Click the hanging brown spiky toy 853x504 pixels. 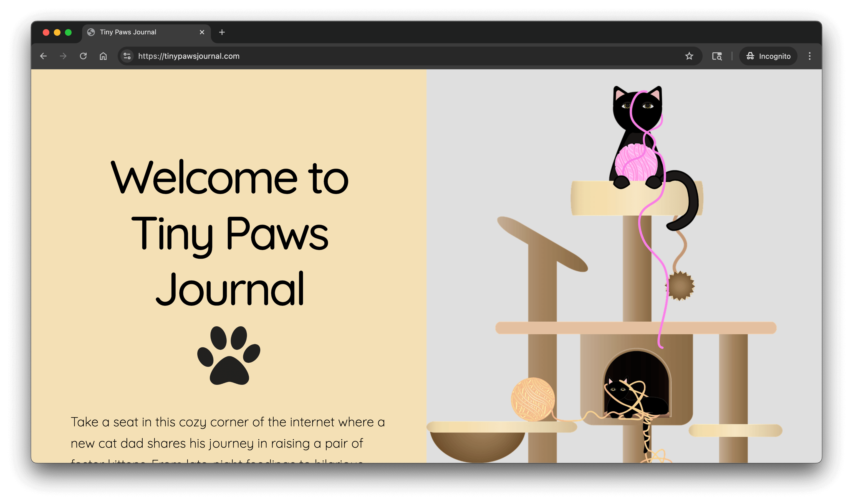(680, 286)
